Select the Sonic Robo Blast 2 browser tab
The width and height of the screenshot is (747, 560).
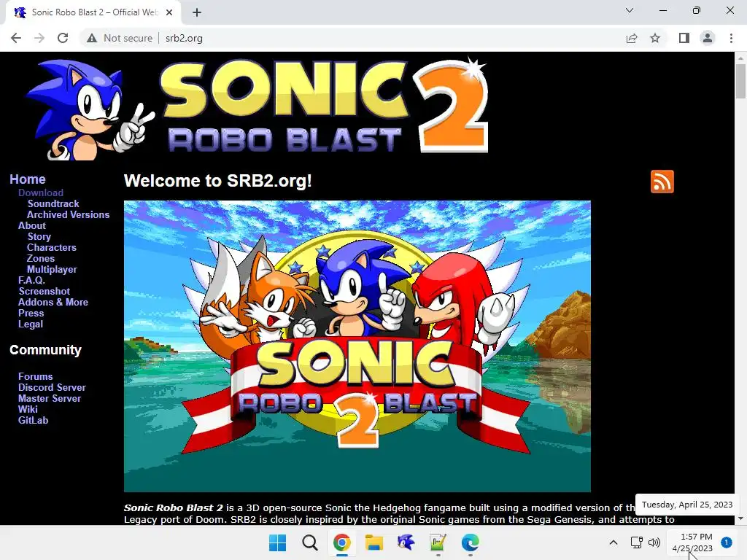[x=93, y=12]
